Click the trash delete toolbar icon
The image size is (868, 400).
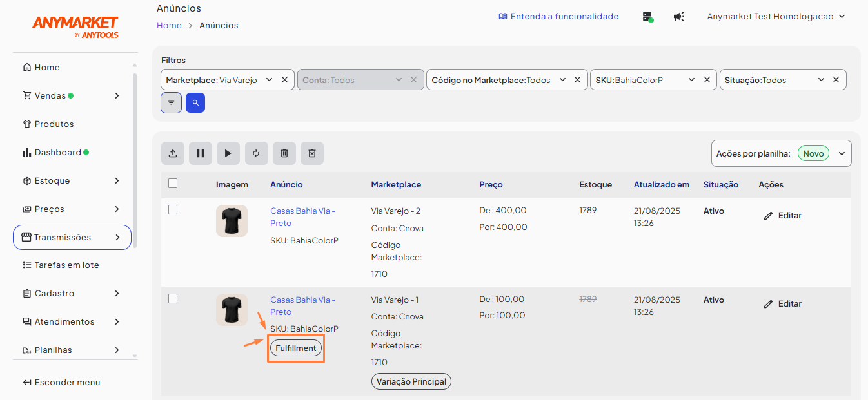[284, 153]
